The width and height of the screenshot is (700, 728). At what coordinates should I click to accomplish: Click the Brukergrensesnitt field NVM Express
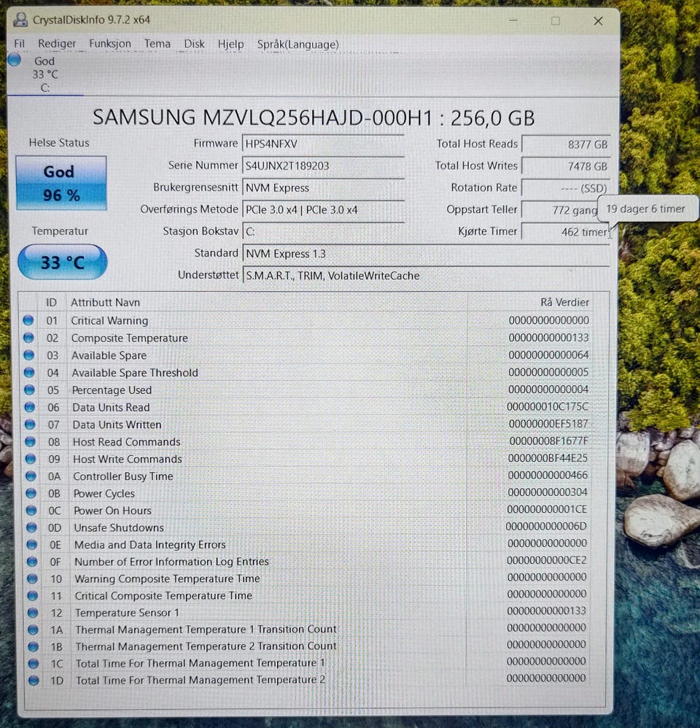click(323, 187)
